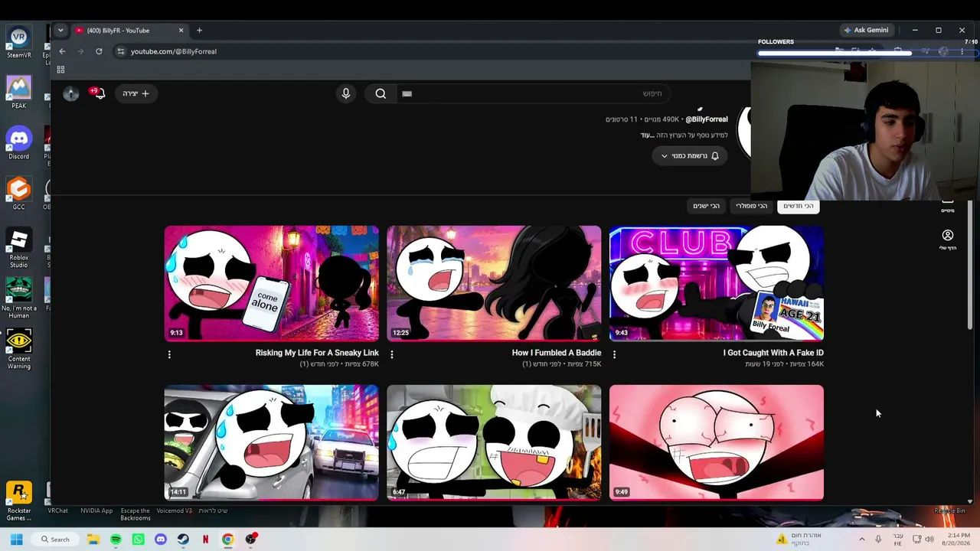Open Spotify from taskbar

pyautogui.click(x=116, y=540)
